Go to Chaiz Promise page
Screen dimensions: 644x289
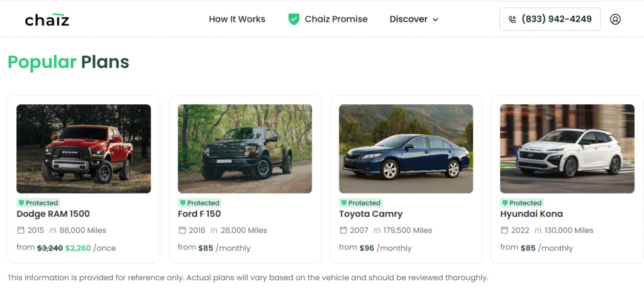click(x=336, y=19)
